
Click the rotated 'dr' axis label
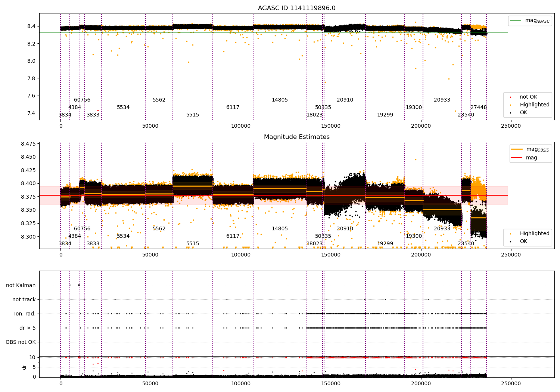click(x=24, y=367)
